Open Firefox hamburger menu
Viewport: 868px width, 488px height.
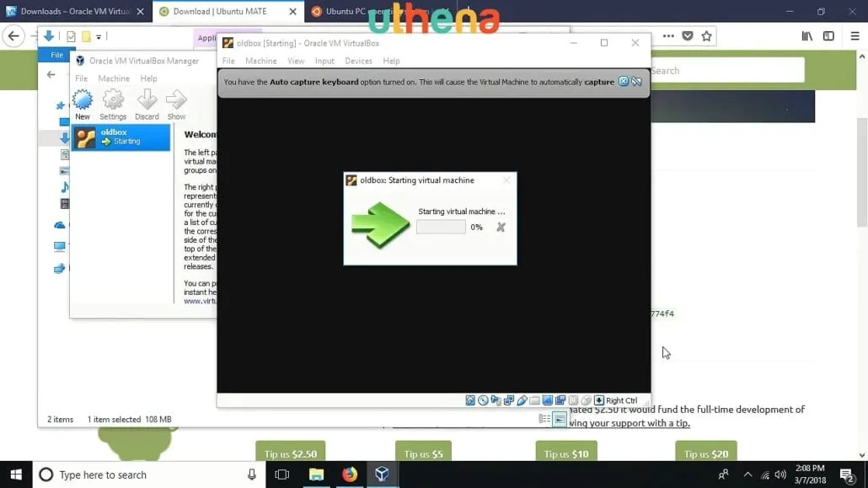855,36
